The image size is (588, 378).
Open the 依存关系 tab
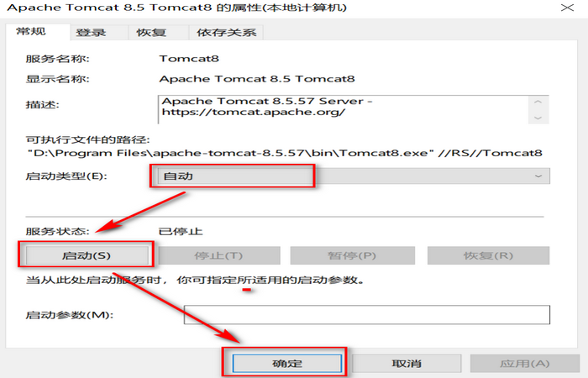226,33
